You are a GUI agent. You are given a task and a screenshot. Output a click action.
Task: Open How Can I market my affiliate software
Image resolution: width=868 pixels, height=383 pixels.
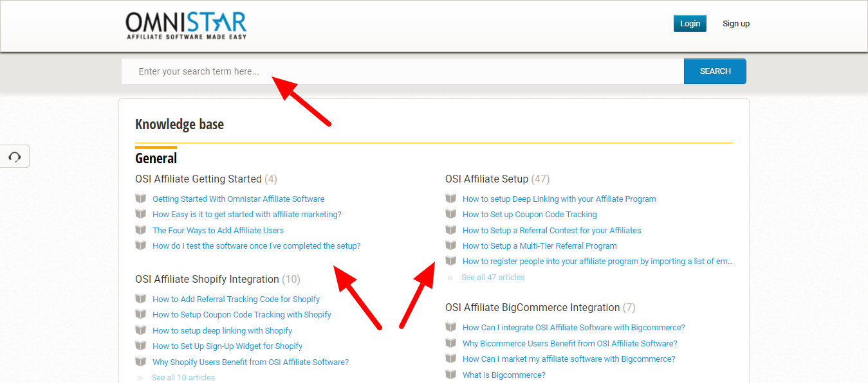pos(569,359)
